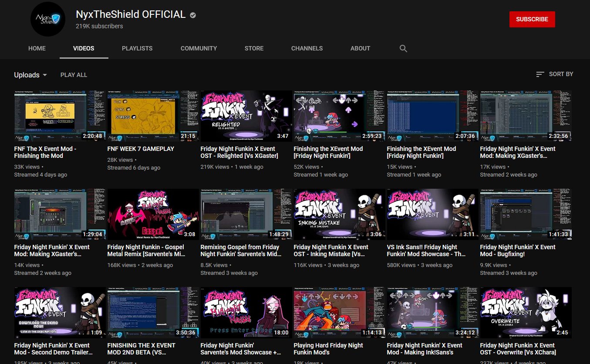
Task: Switch to the COMMUNITY tab
Action: [199, 48]
